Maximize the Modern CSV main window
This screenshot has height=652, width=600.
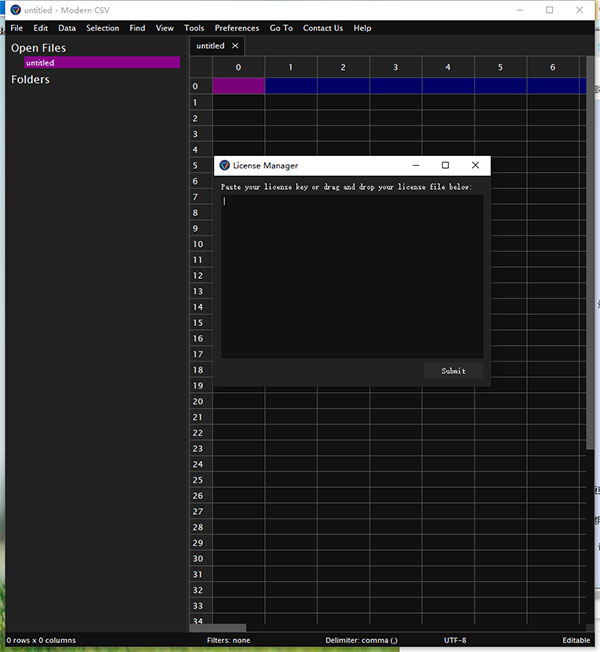click(x=549, y=10)
